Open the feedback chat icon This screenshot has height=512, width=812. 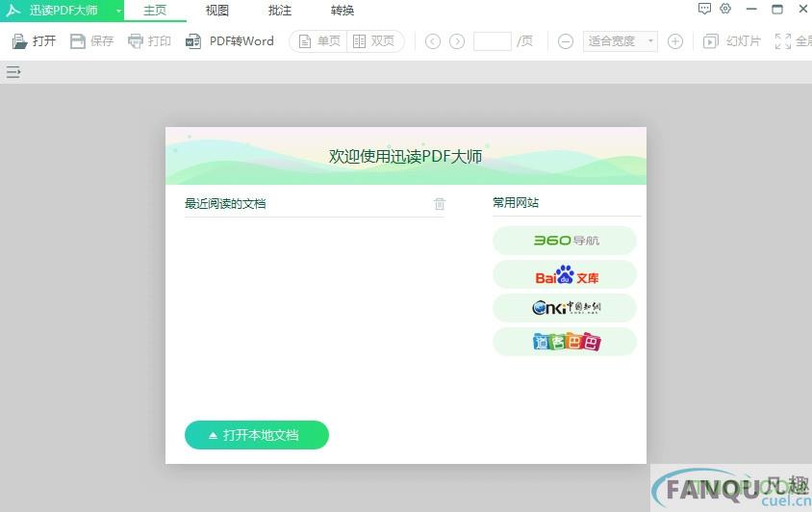704,9
